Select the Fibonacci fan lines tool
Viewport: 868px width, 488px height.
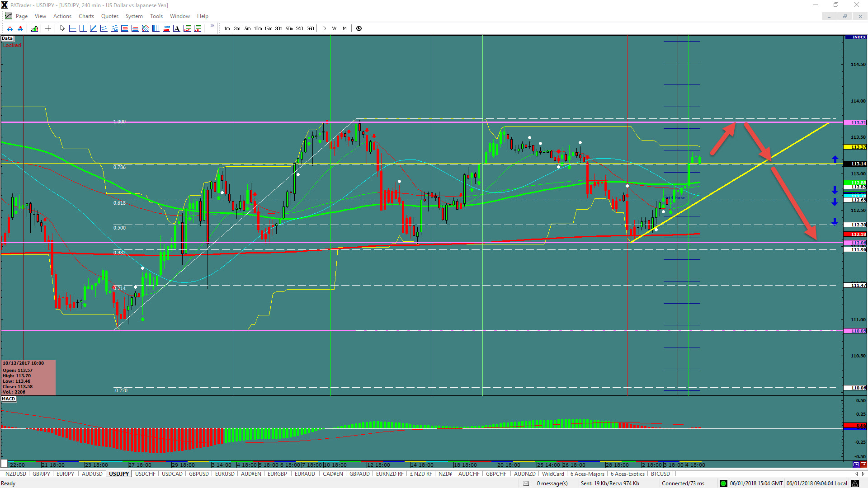tap(145, 28)
